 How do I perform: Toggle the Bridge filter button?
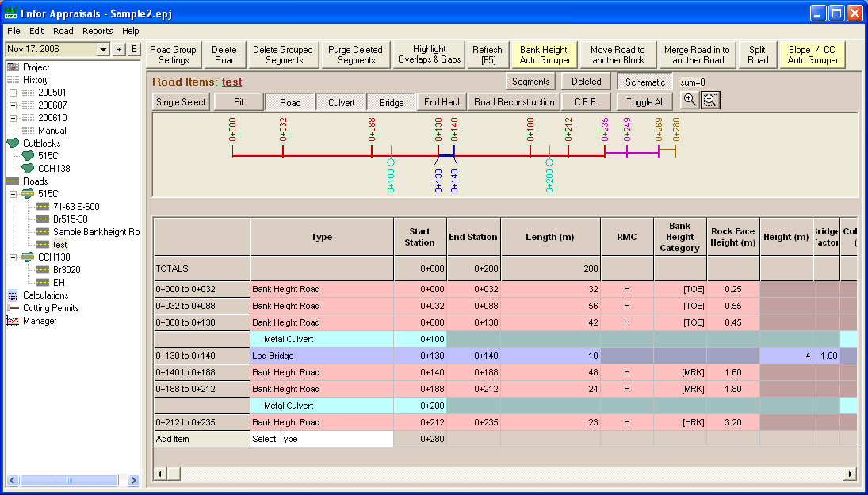point(392,102)
